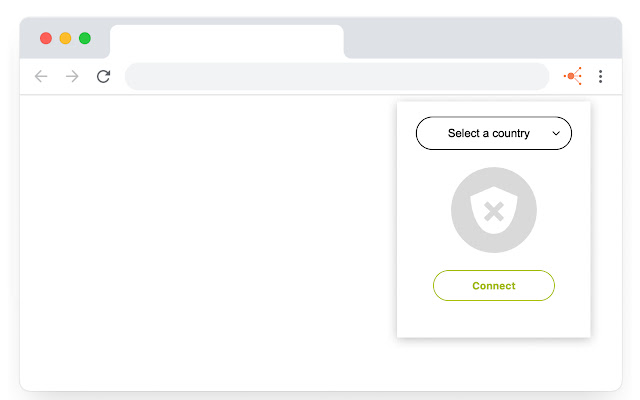Go back with the back arrow
This screenshot has width=640, height=400.
click(40, 76)
